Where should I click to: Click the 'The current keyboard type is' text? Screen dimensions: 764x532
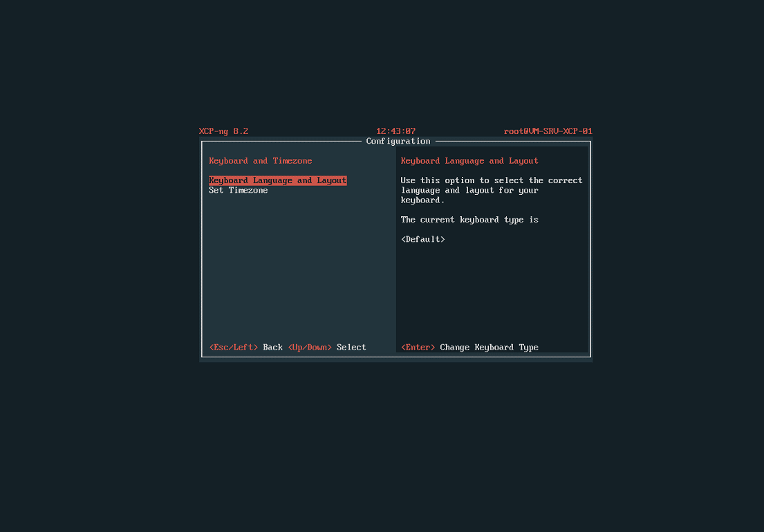click(469, 220)
